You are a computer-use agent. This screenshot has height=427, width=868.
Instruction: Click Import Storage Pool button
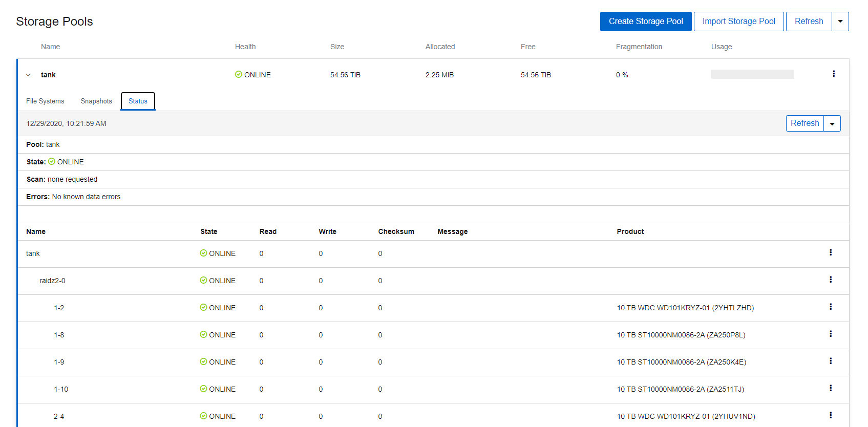738,22
